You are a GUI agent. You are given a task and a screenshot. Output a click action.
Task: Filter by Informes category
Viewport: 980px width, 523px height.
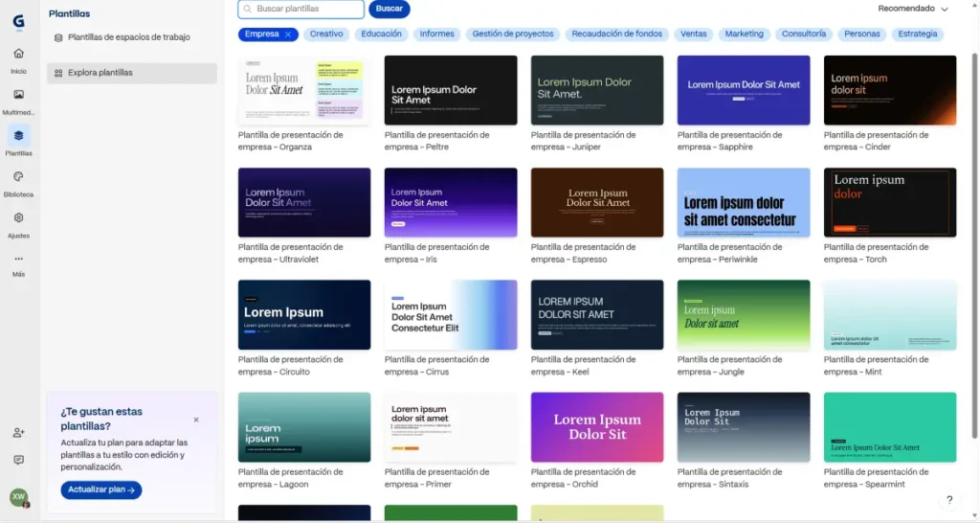click(x=436, y=34)
